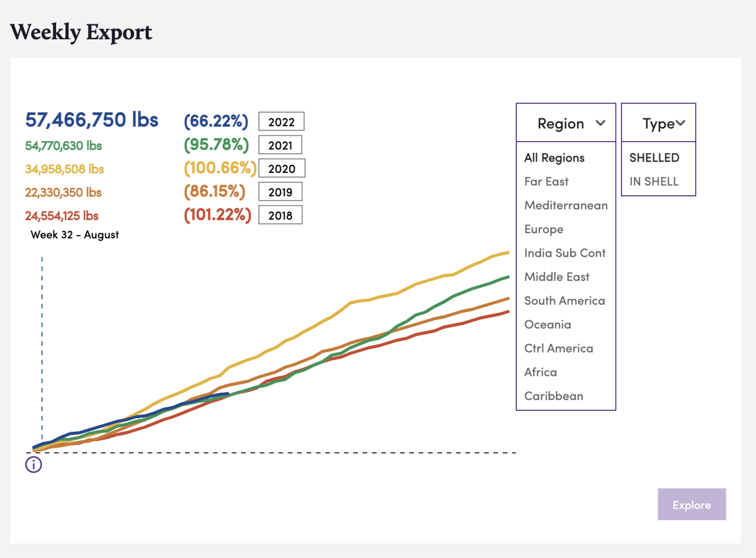Select All Regions option

tap(554, 157)
